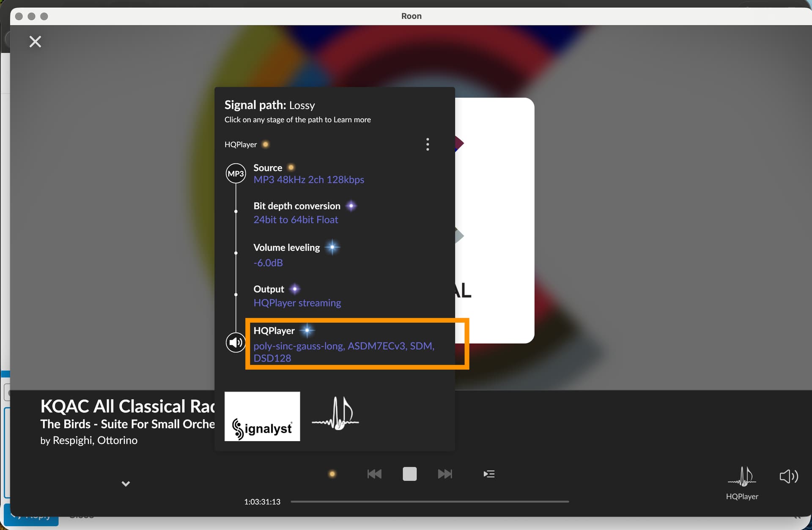Click HQPlayer waveform logo in signal path
Screen dimensions: 812x530
[335, 414]
